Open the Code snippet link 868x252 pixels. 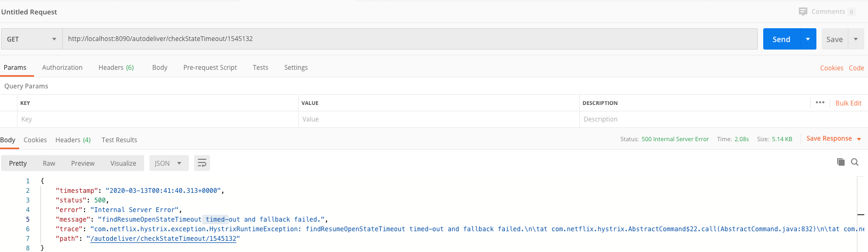pyautogui.click(x=856, y=68)
